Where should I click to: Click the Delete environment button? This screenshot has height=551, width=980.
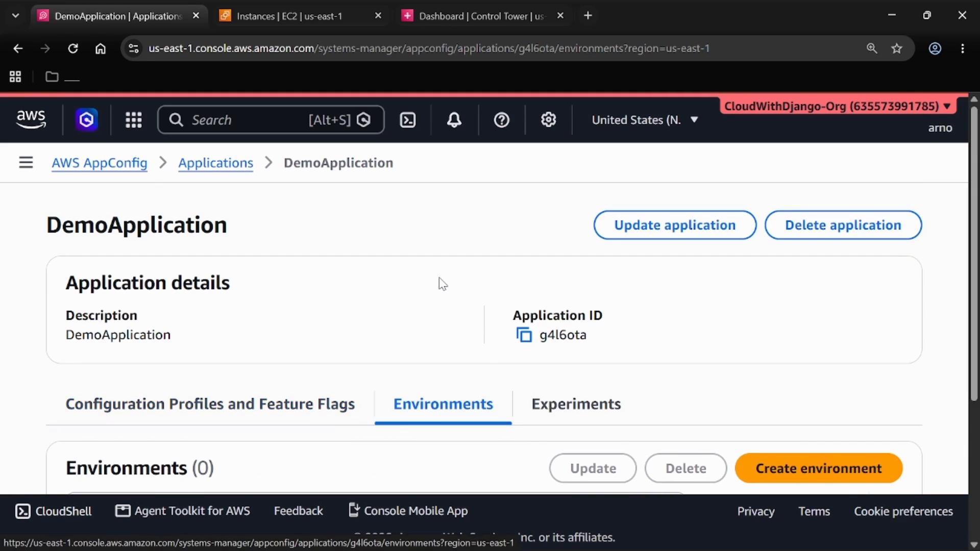pos(686,468)
